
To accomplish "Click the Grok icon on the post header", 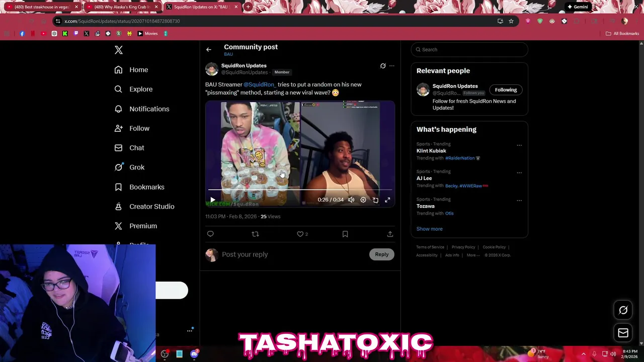I will 383,66.
